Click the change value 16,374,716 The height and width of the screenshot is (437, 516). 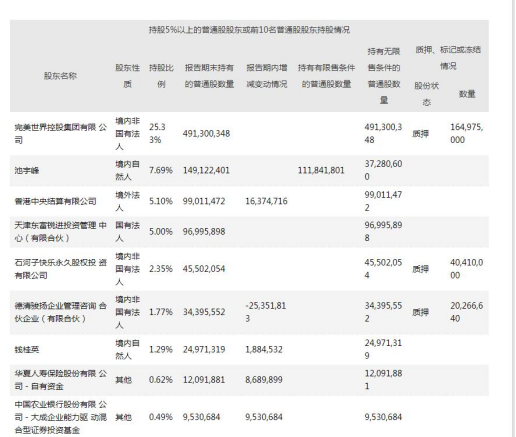click(x=266, y=201)
